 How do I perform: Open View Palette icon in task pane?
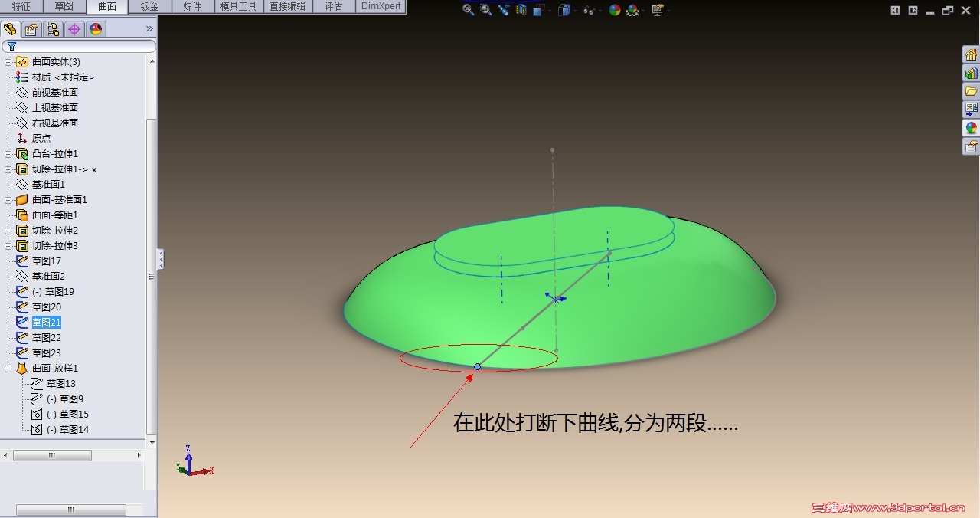tap(971, 110)
